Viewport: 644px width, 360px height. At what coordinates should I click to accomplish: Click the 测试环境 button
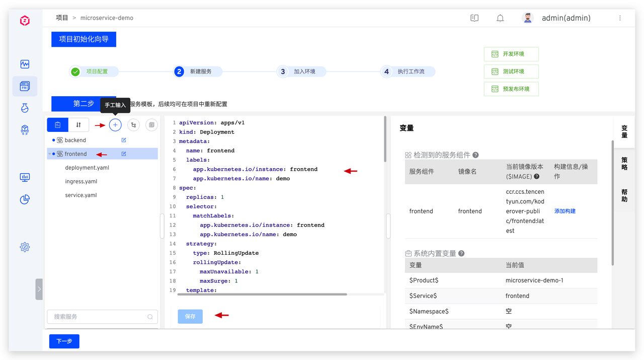[x=511, y=71]
